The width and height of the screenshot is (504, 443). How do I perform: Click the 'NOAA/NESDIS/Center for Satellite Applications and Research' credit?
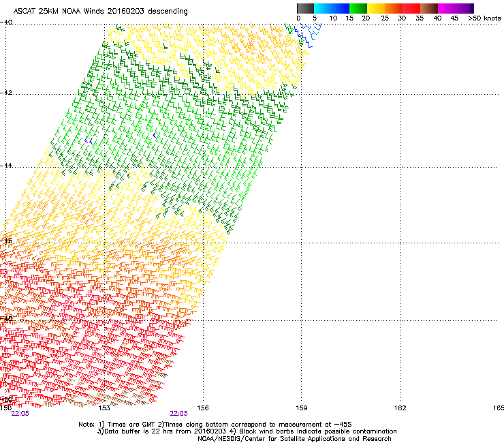pos(294,439)
